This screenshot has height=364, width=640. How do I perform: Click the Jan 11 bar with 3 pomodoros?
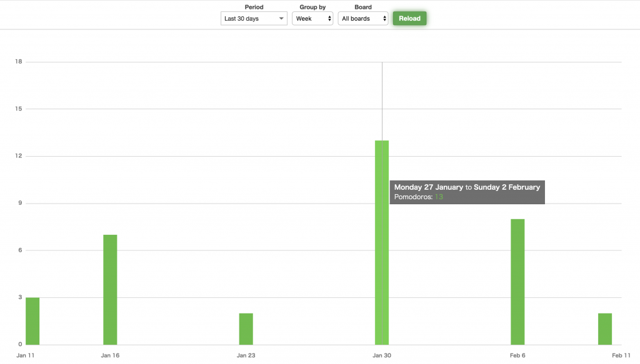pos(32,321)
